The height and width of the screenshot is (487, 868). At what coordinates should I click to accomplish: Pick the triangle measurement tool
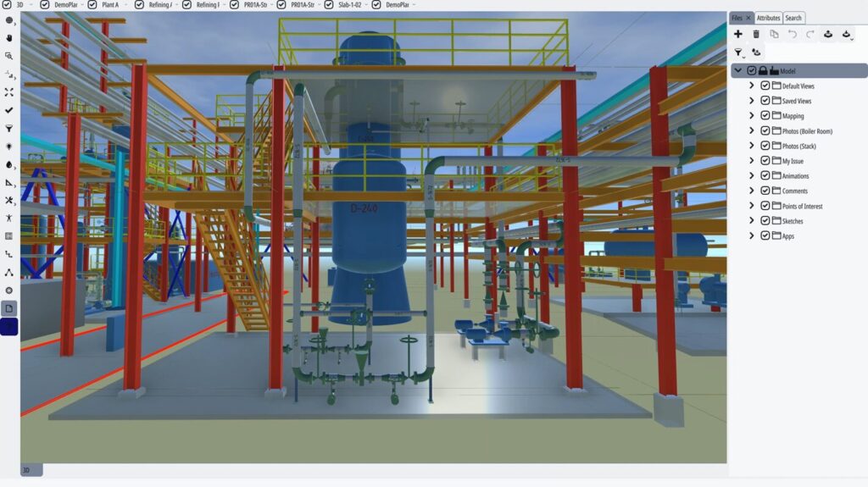8,183
